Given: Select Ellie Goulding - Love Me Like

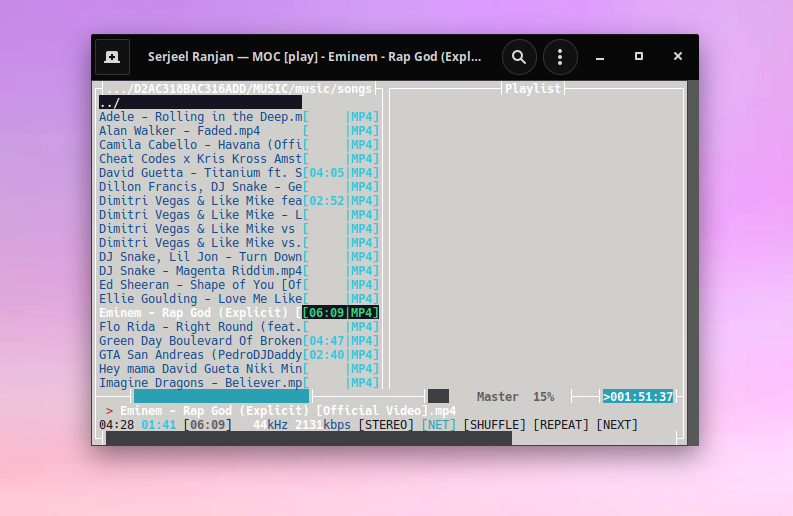Looking at the screenshot, I should pyautogui.click(x=239, y=299).
